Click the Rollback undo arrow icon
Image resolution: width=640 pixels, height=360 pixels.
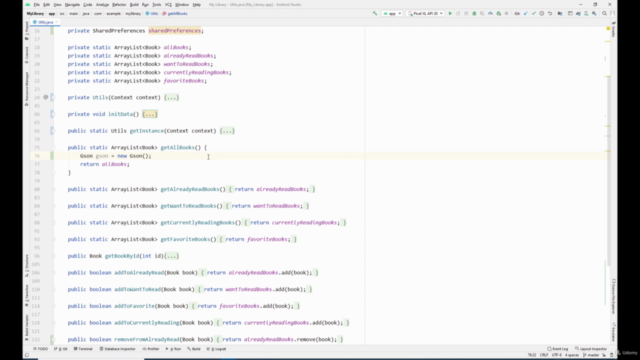click(550, 13)
